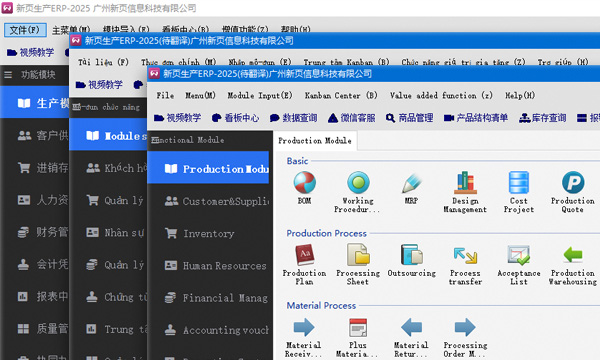Select 生产模... item in Chinese sidebar
Viewport: 600px width, 360px height.
pyautogui.click(x=35, y=103)
